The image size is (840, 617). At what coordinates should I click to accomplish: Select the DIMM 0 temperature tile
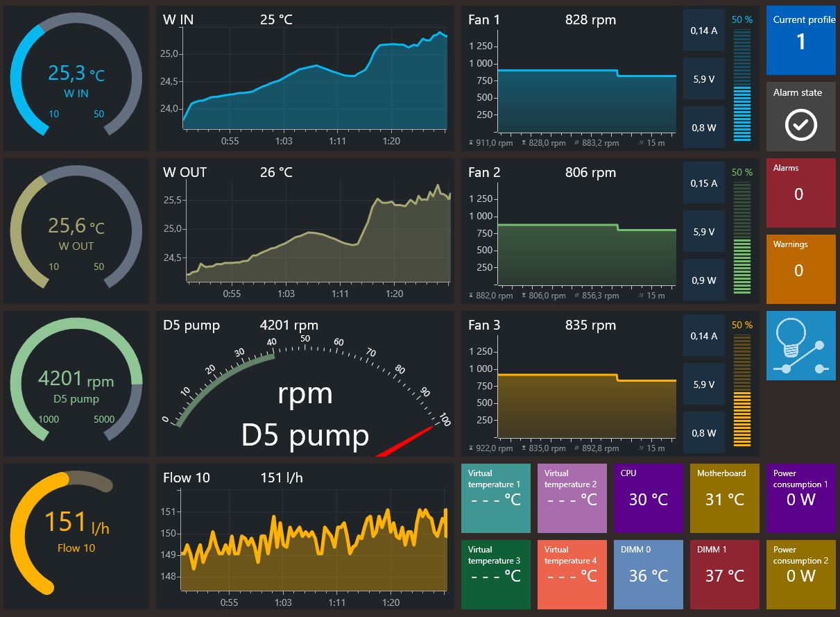pyautogui.click(x=648, y=575)
